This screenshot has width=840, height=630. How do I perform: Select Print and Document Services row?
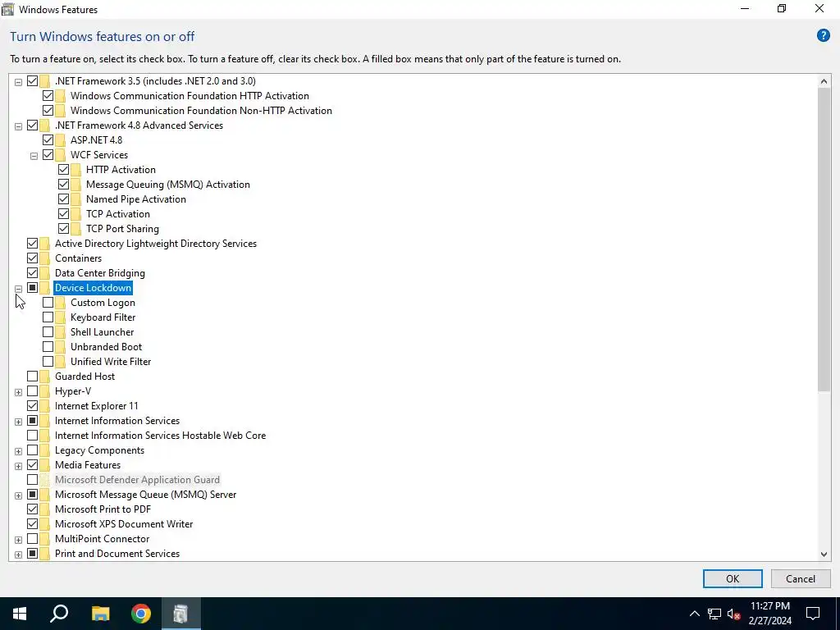pyautogui.click(x=116, y=554)
